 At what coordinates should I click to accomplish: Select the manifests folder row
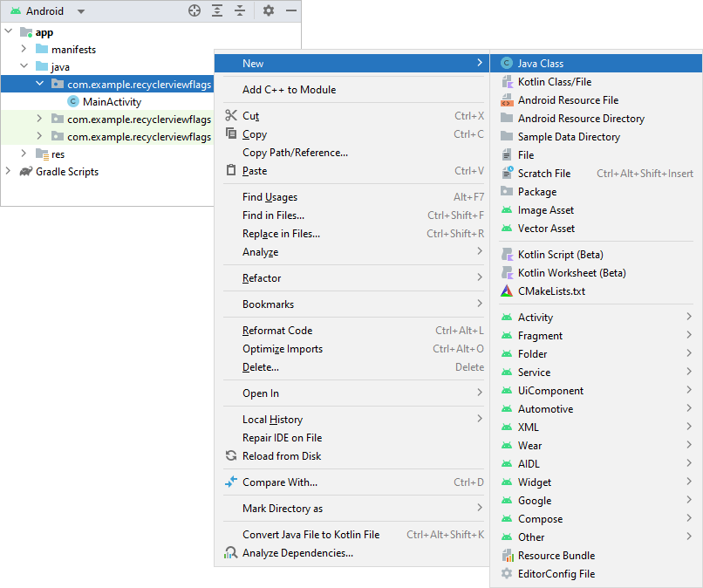pyautogui.click(x=107, y=49)
